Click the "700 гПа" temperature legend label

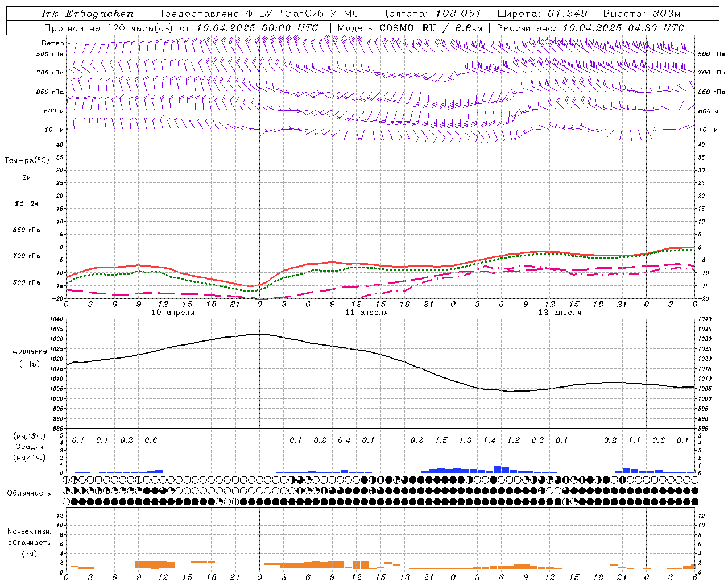(x=27, y=256)
